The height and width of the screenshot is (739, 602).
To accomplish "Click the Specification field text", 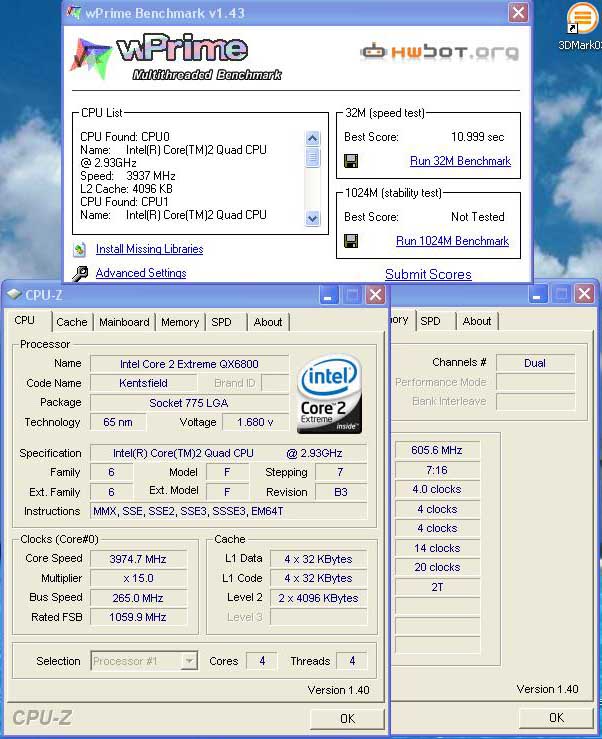I will click(228, 453).
